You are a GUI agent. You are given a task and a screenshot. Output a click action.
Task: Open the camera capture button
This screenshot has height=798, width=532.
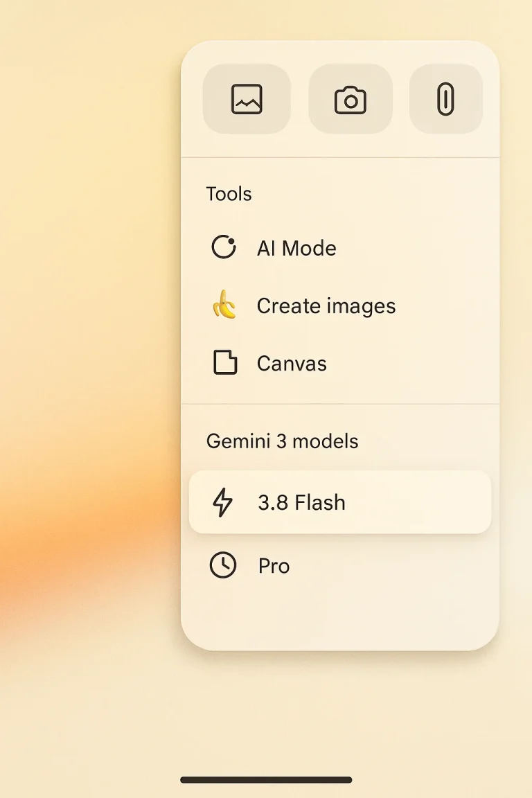tap(351, 99)
